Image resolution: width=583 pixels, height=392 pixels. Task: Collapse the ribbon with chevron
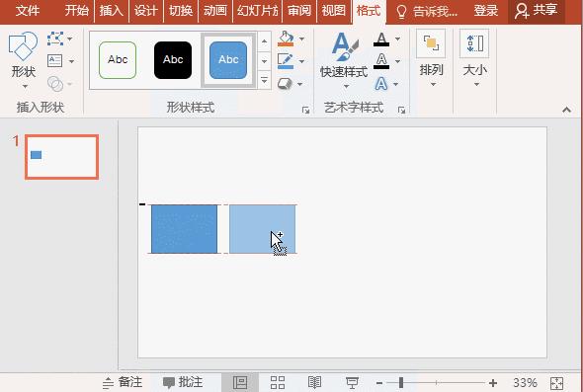coord(566,110)
